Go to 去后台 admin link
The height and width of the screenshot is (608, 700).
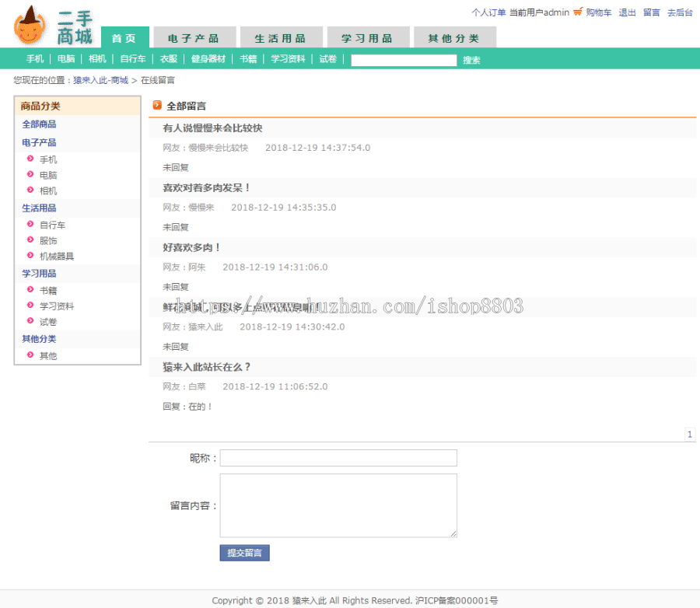[x=680, y=12]
